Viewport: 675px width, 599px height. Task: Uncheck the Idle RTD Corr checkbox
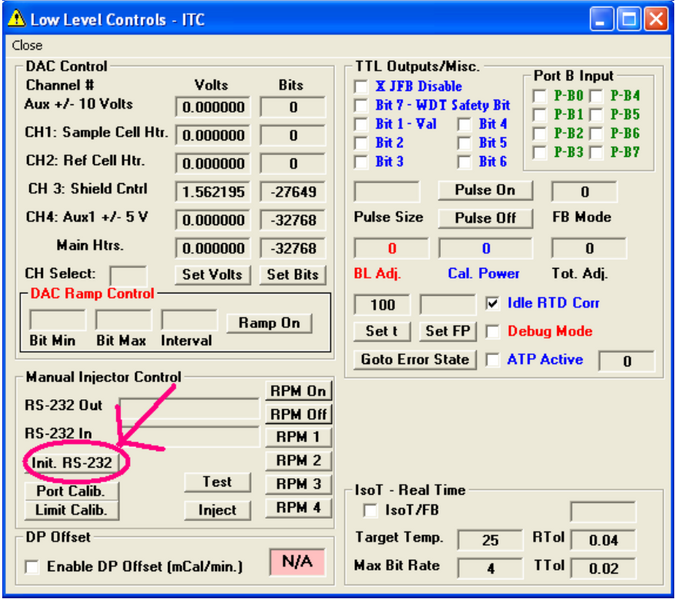(x=492, y=303)
